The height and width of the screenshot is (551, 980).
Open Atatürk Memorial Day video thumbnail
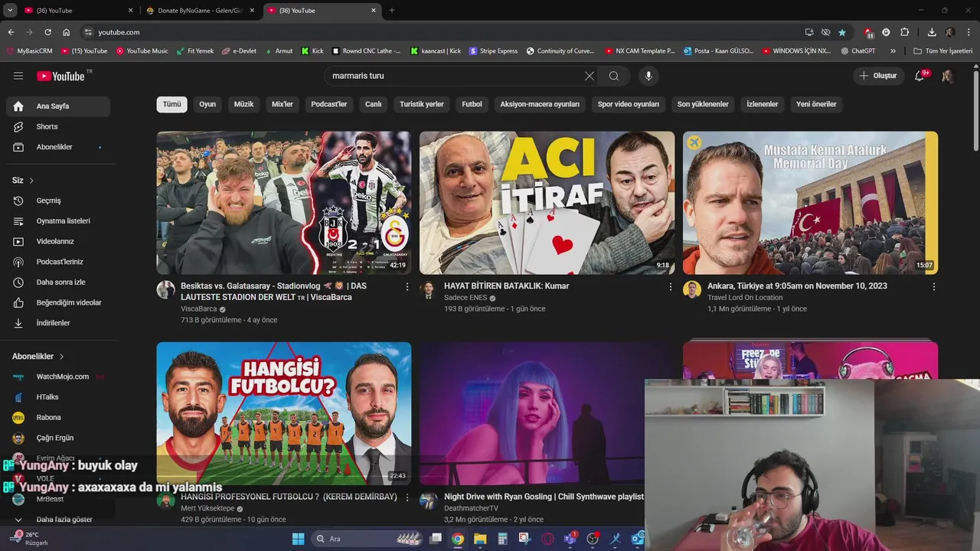810,203
